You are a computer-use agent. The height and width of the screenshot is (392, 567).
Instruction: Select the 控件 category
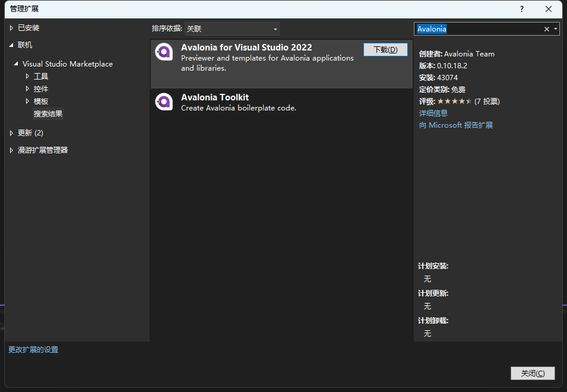(x=41, y=89)
